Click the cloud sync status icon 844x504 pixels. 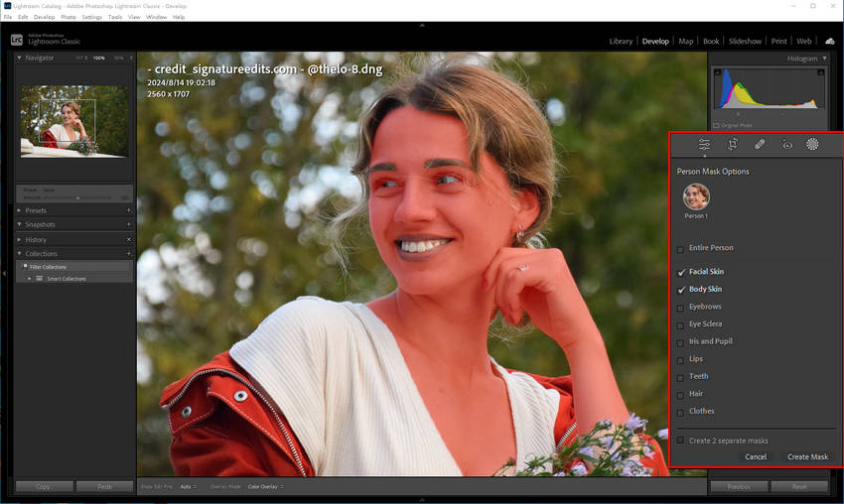pyautogui.click(x=829, y=42)
